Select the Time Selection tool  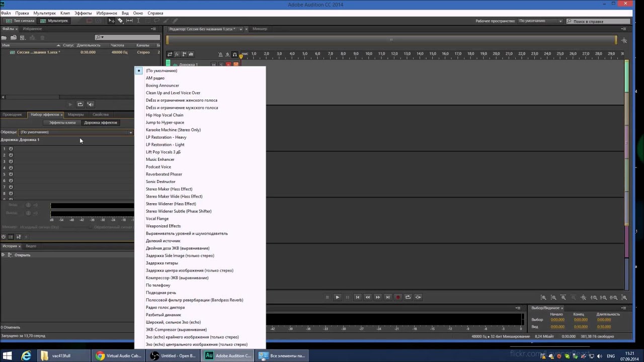138,21
